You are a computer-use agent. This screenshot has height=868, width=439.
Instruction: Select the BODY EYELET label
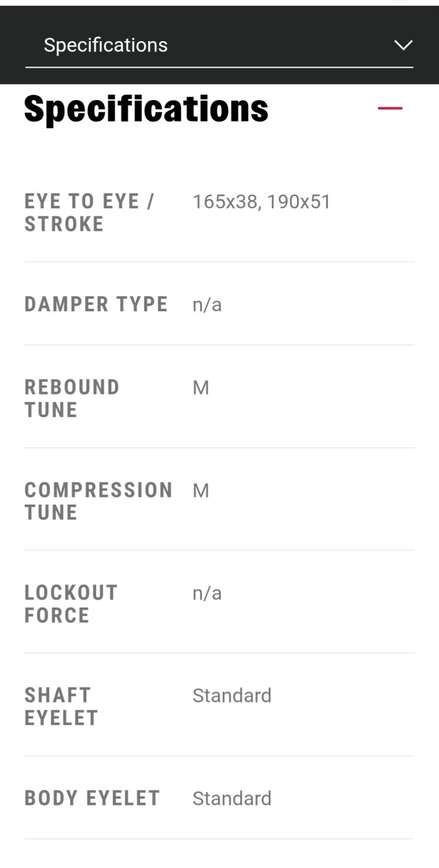(92, 799)
